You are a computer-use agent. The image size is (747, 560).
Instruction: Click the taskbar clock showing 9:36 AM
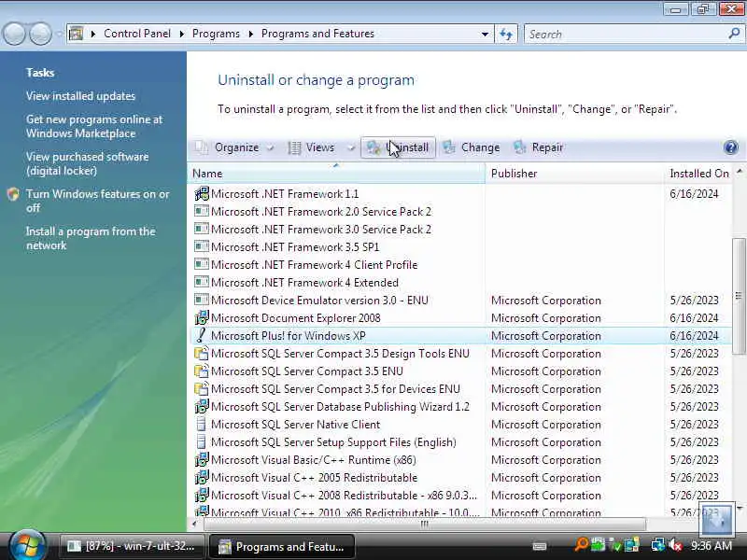712,546
